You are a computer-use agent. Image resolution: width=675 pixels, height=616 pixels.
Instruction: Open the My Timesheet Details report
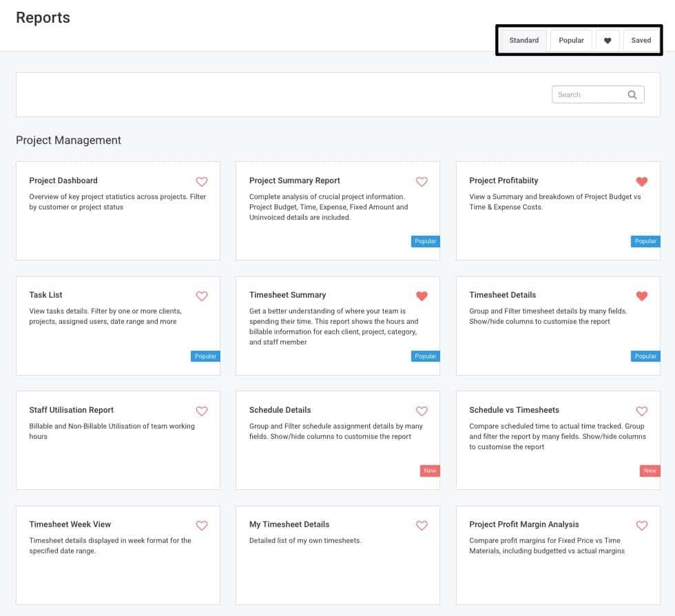point(289,524)
